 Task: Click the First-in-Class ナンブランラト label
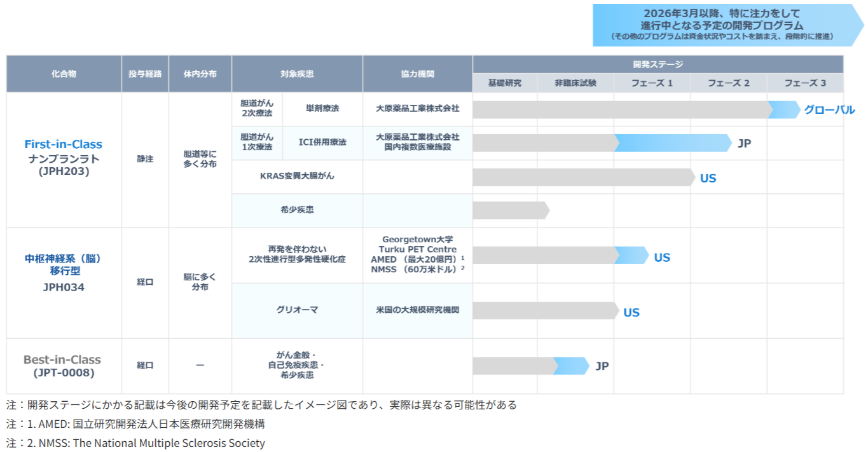63,151
